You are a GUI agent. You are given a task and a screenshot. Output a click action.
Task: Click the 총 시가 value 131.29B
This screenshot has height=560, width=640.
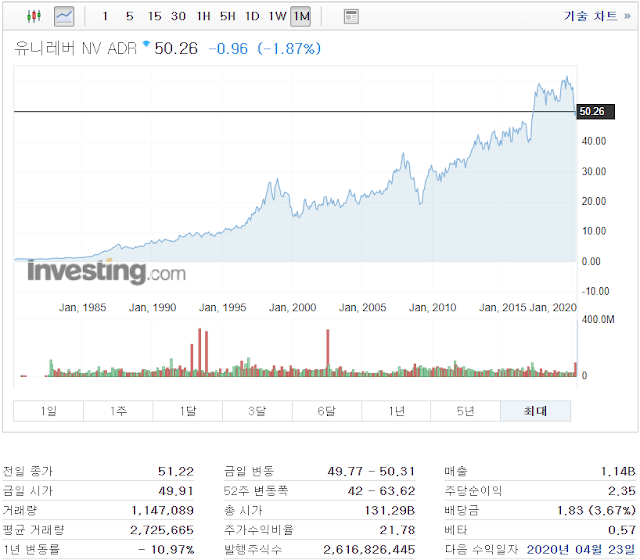pyautogui.click(x=390, y=510)
